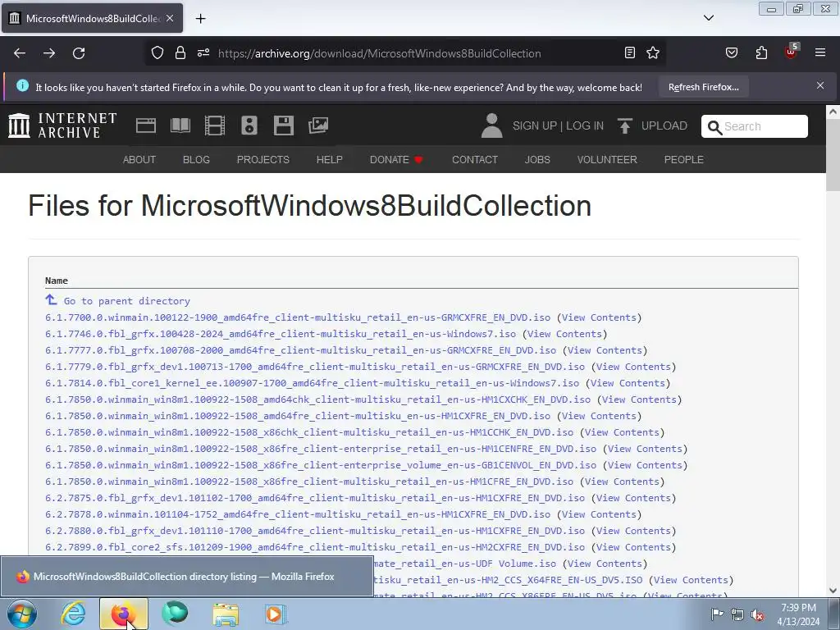
Task: Download 6.2.7899.0.fbl_core2_sfs HM2CXFRE ISO
Action: [315, 547]
